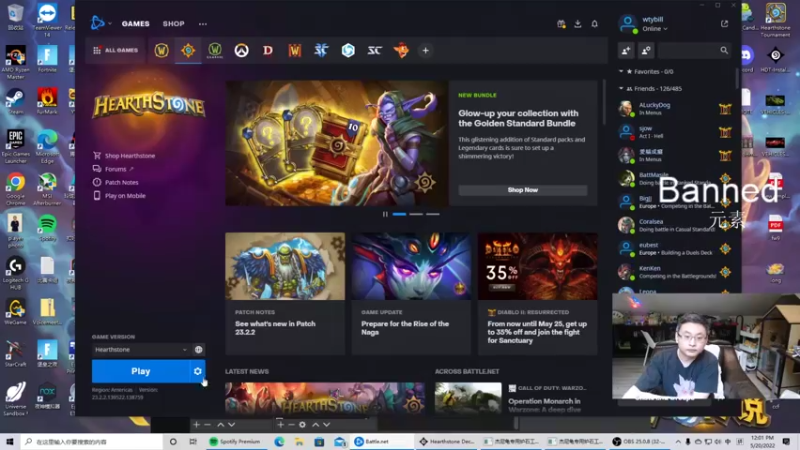Open the Golden Standard Bundle banner image

click(337, 143)
